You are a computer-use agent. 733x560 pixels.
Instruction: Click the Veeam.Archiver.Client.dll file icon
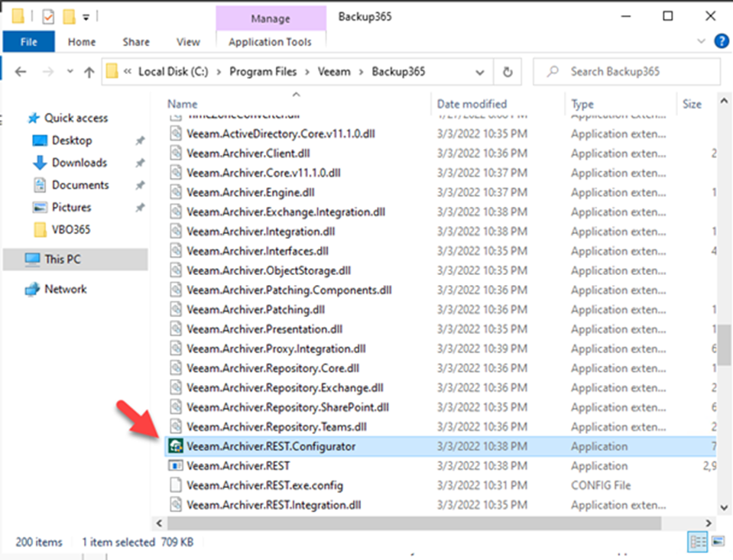176,154
